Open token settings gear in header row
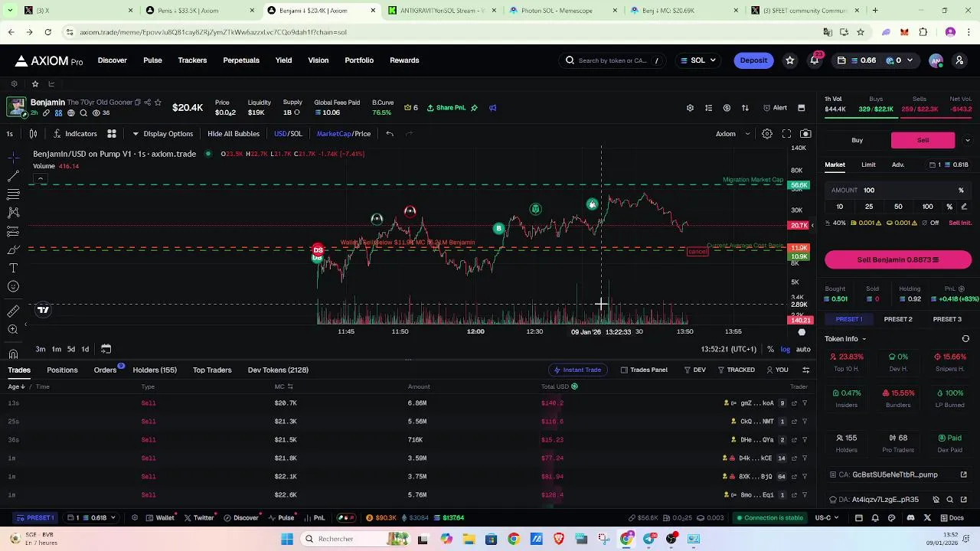This screenshot has width=980, height=551. tap(690, 108)
